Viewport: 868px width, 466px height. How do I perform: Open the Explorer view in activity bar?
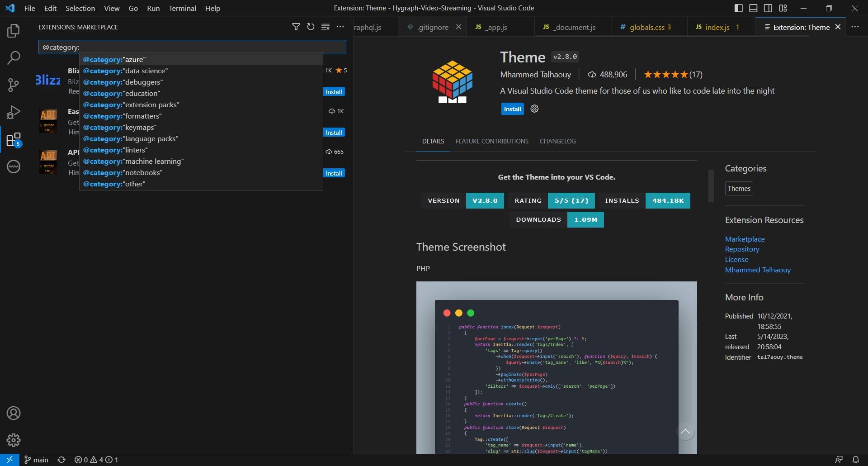(x=14, y=31)
